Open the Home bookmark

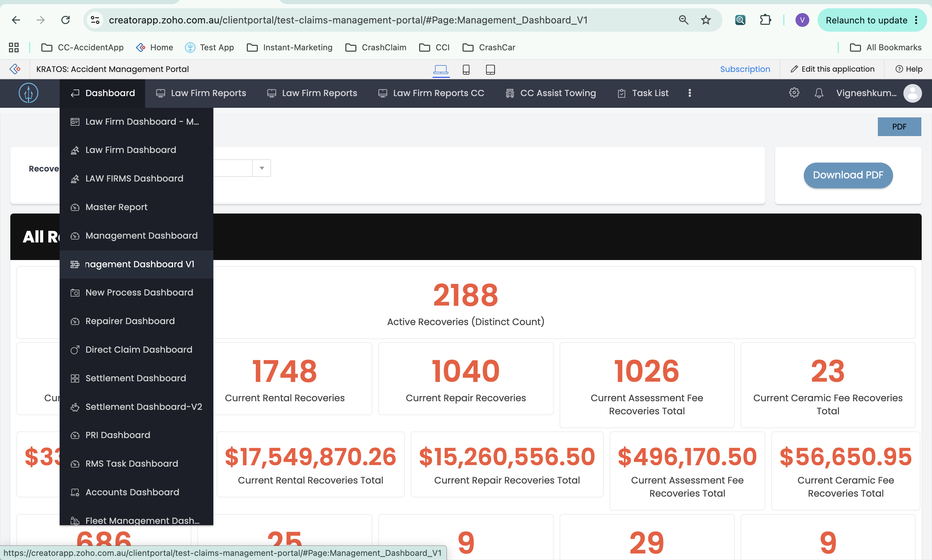(x=154, y=47)
